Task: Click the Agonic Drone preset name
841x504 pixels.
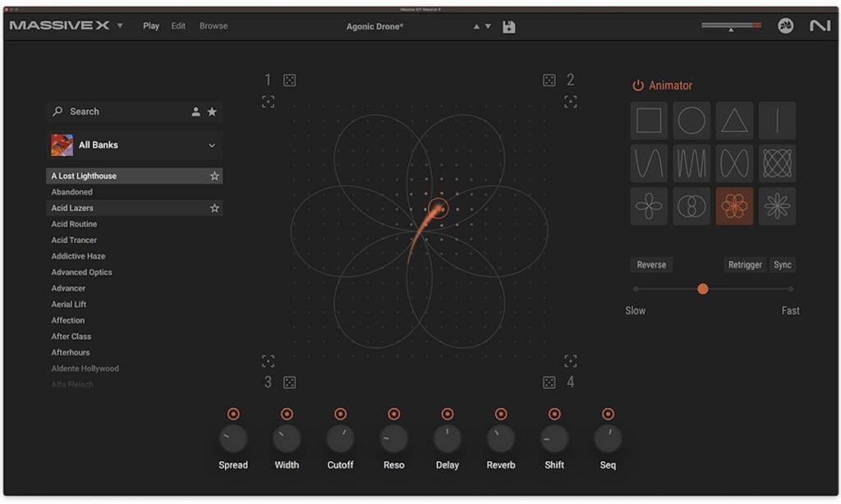Action: tap(375, 26)
